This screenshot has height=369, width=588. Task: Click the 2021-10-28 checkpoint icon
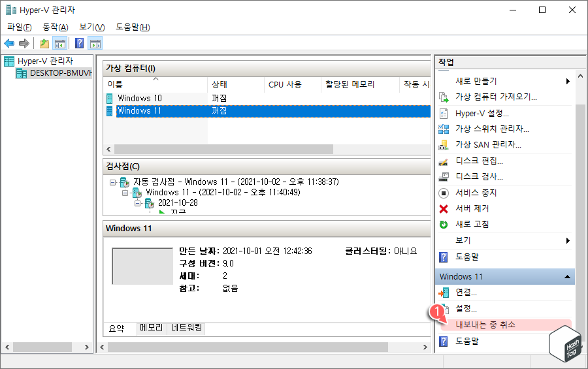click(149, 204)
